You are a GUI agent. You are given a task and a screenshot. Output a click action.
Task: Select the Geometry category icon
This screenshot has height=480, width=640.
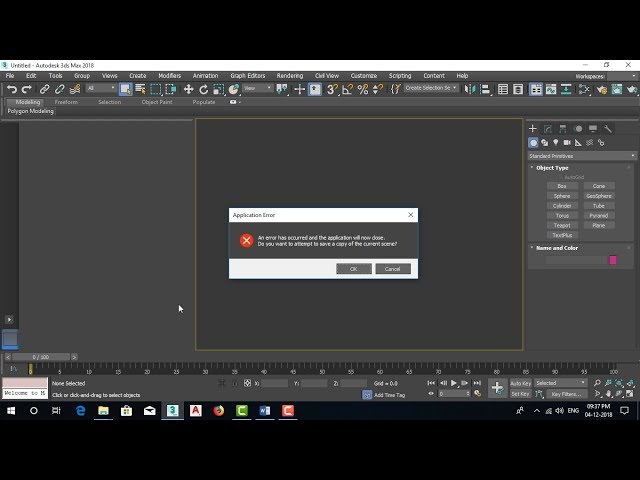pyautogui.click(x=533, y=142)
